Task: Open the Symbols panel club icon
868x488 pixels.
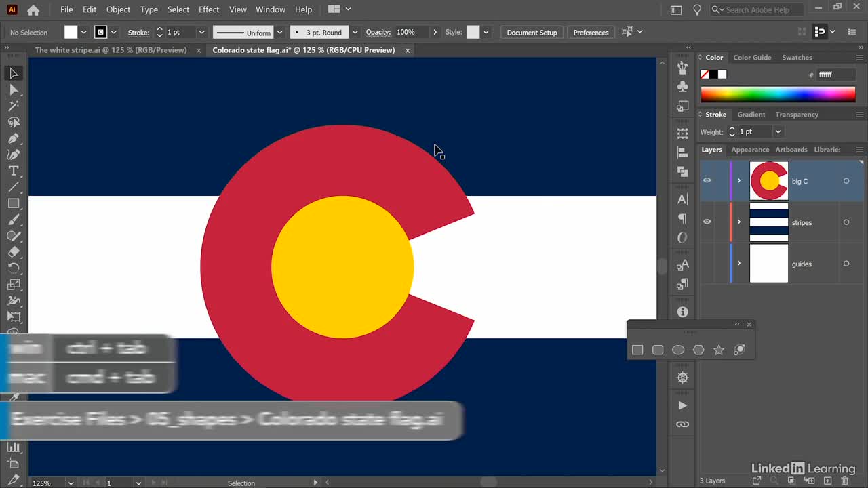Action: coord(682,86)
